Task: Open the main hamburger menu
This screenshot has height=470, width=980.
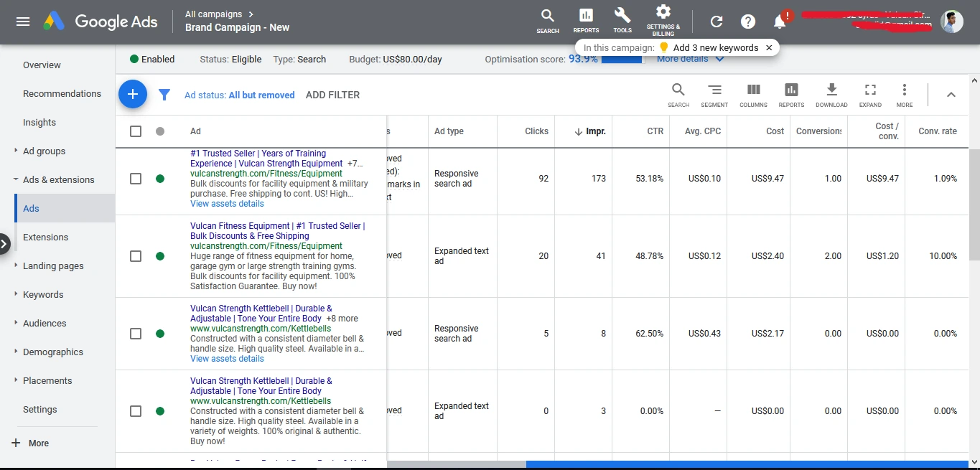Action: (x=23, y=22)
